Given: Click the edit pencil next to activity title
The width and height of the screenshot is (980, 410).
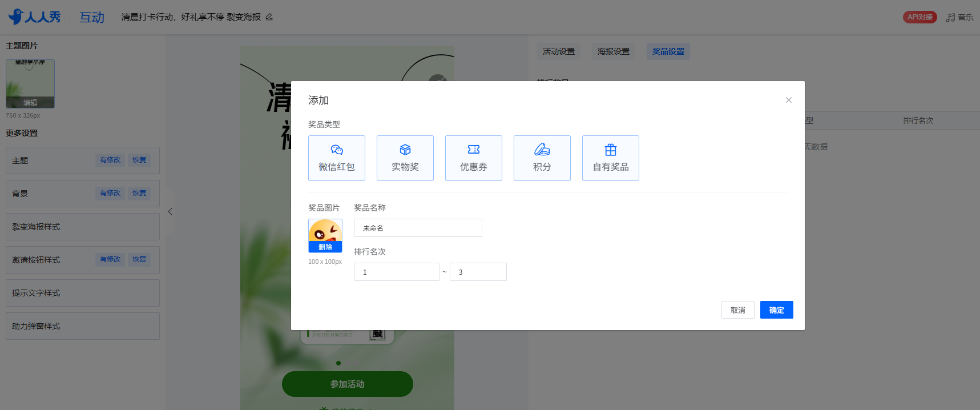Looking at the screenshot, I should (269, 17).
